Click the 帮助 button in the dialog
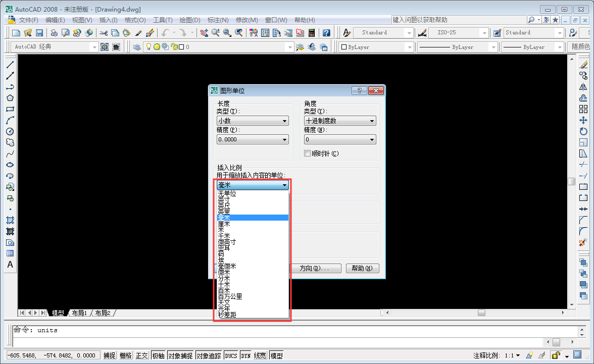This screenshot has height=364, width=594. [x=363, y=268]
